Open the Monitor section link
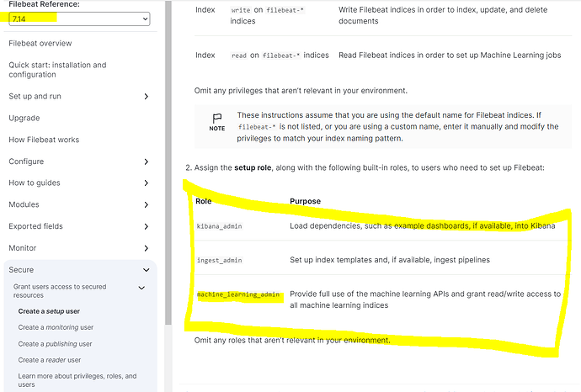581x392 pixels. click(x=22, y=248)
